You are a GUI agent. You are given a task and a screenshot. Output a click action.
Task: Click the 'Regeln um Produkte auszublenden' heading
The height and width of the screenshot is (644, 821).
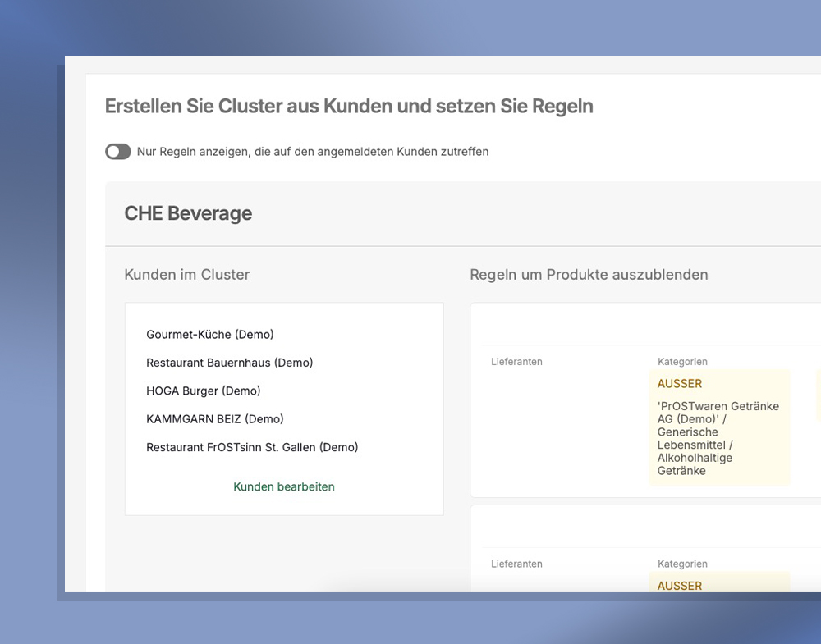[589, 275]
